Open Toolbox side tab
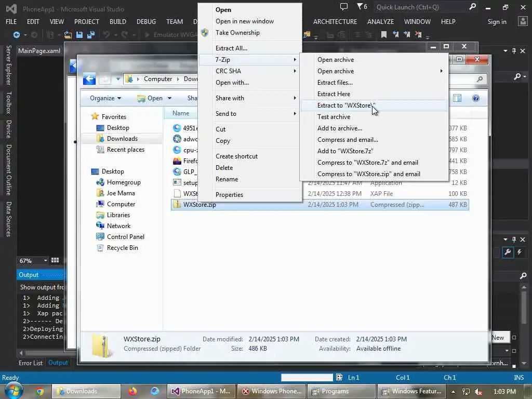This screenshot has width=532, height=399. tap(9, 103)
